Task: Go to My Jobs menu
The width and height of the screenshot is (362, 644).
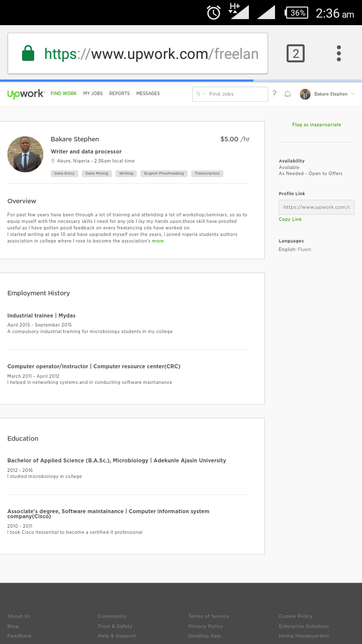Action: click(x=93, y=94)
